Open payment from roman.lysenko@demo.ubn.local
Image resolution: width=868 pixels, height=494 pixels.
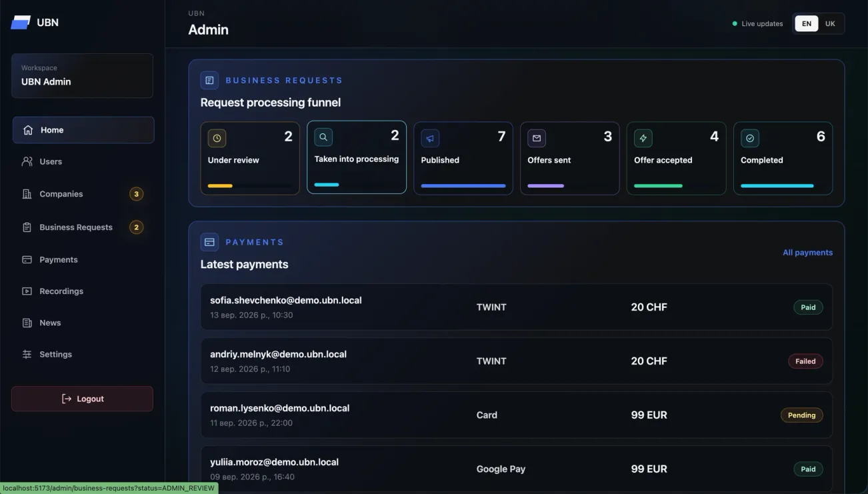517,415
